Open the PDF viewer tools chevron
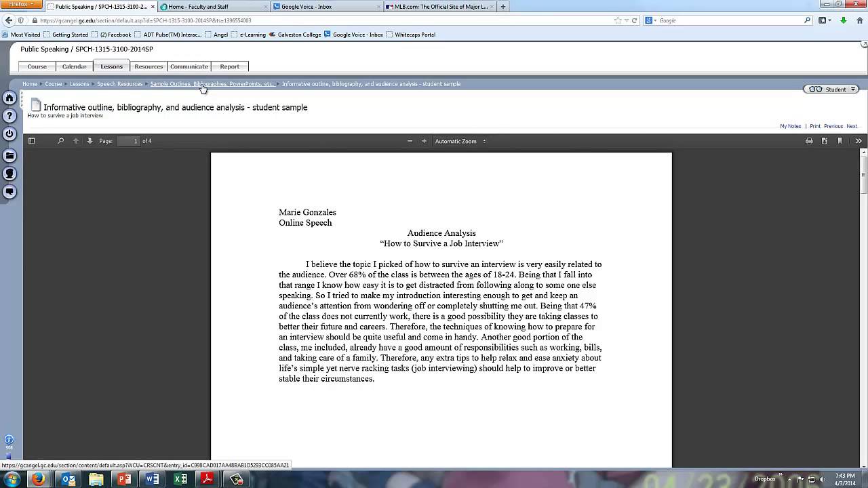The width and height of the screenshot is (868, 488). (859, 141)
